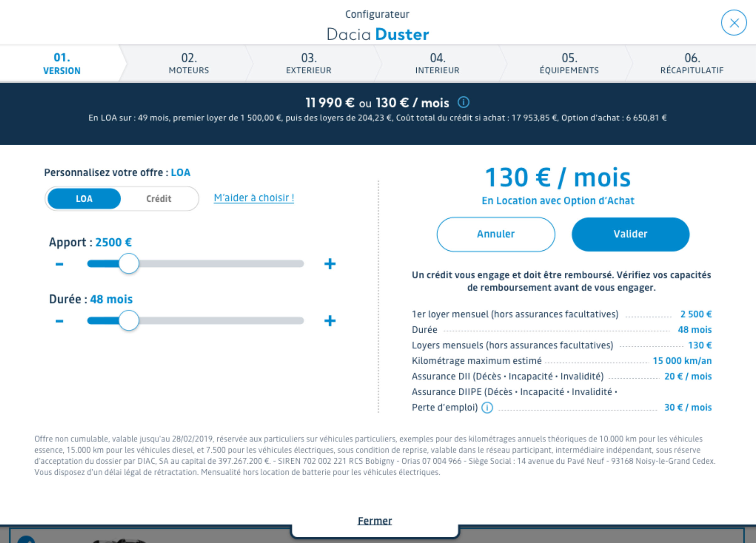Click the Dacia Duster title
Viewport: 756px width, 543px height.
pos(378,35)
